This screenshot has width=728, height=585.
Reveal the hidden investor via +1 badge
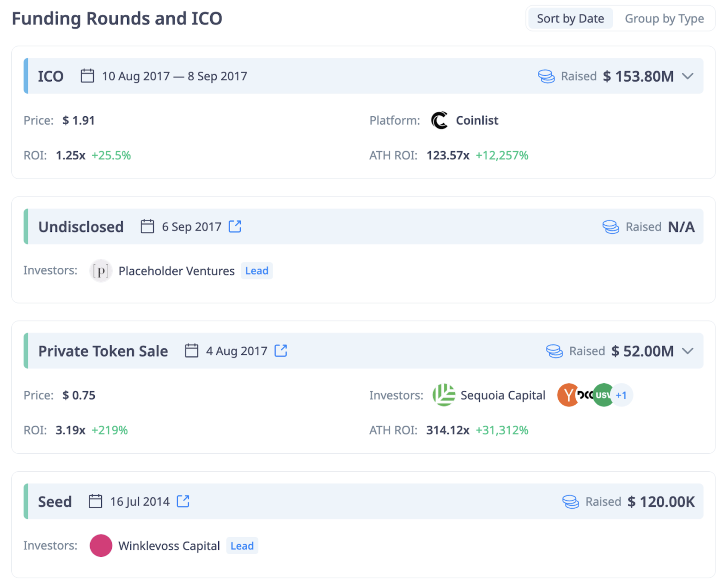(x=622, y=395)
